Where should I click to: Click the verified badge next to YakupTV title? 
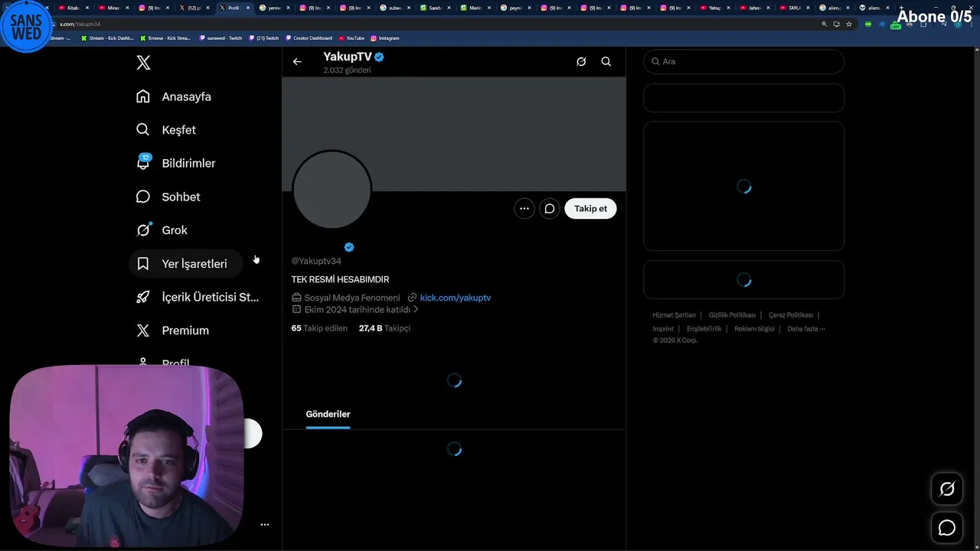(x=379, y=57)
